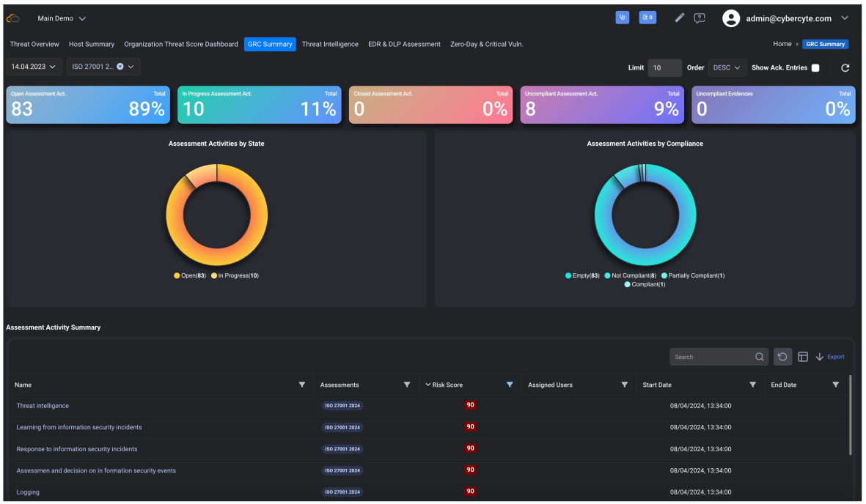This screenshot has height=504, width=866.
Task: Open the blue task list counter icon
Action: pyautogui.click(x=647, y=18)
